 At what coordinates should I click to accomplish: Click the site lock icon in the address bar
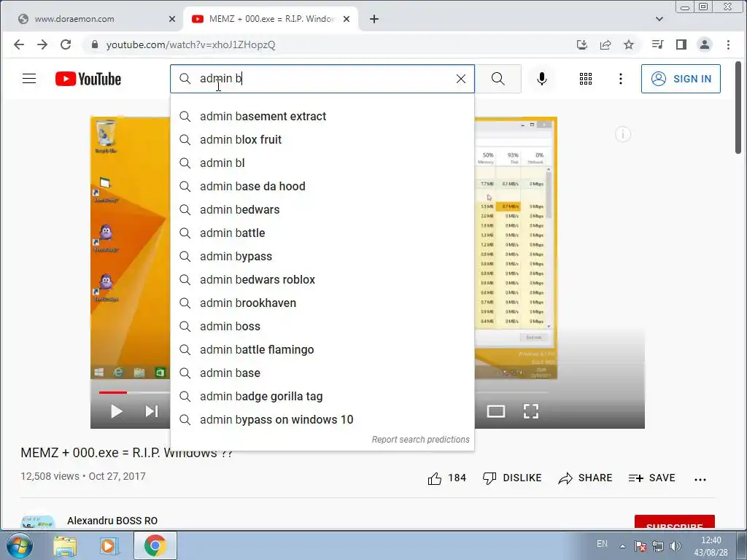click(95, 44)
